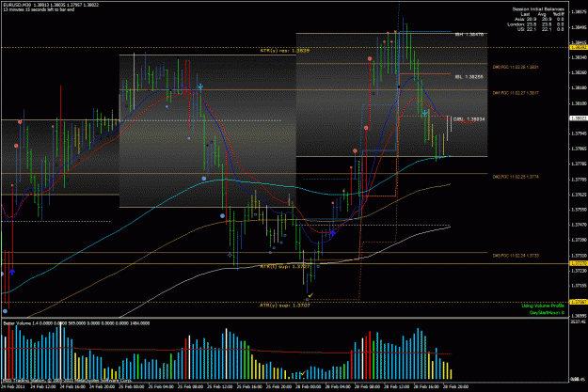Click the yellow check mark at the 28 Feb low
588x392 pixels.
(310, 295)
